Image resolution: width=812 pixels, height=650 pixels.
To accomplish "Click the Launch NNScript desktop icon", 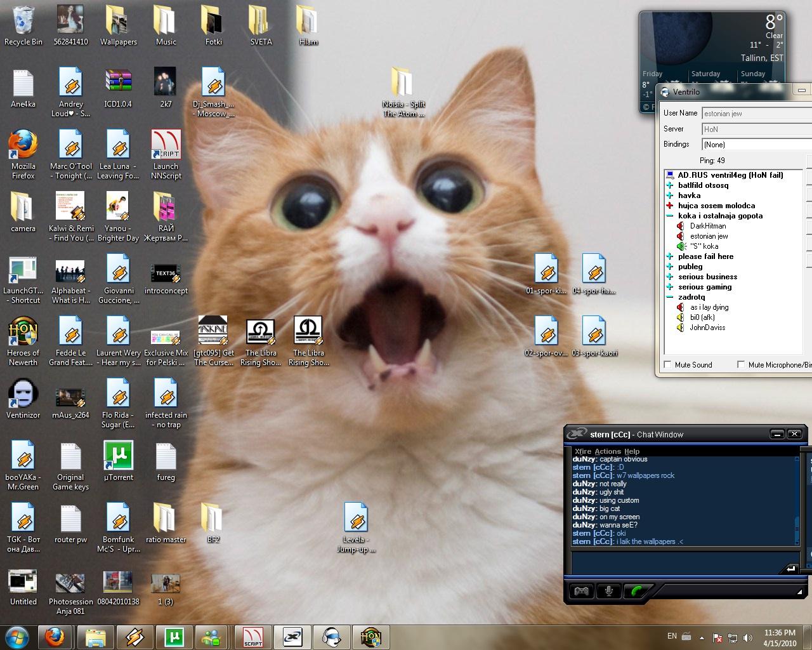I will 166,154.
